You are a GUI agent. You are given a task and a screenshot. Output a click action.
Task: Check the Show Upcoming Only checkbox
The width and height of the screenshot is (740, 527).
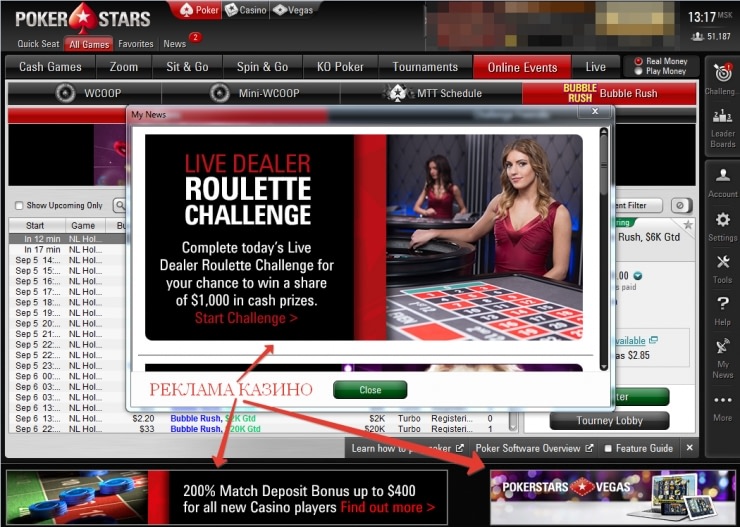pyautogui.click(x=19, y=206)
